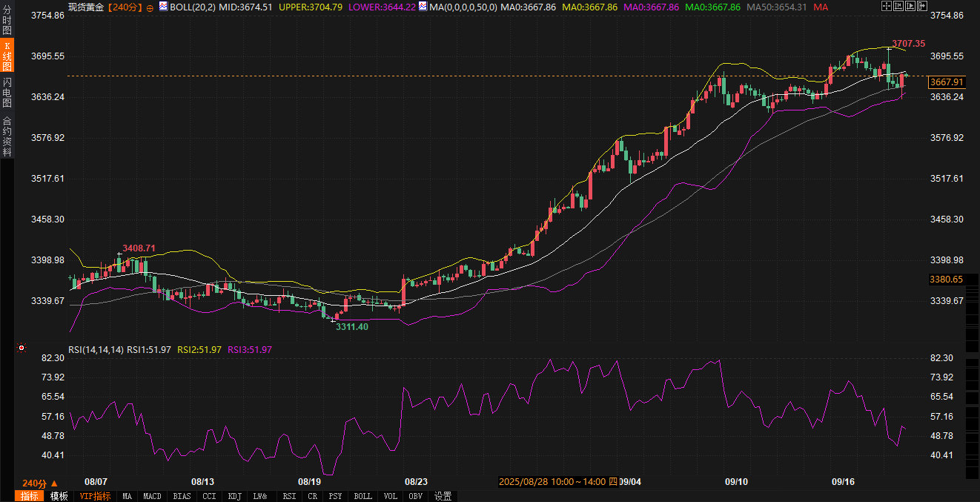The image size is (980, 502).
Task: Click the BOLL indicator chart icon
Action: (x=164, y=6)
